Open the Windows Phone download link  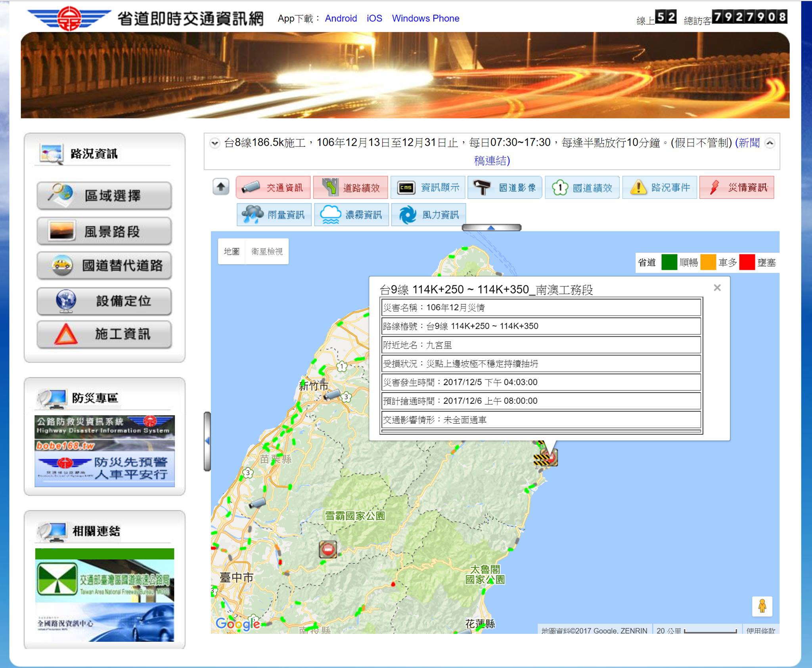point(425,18)
